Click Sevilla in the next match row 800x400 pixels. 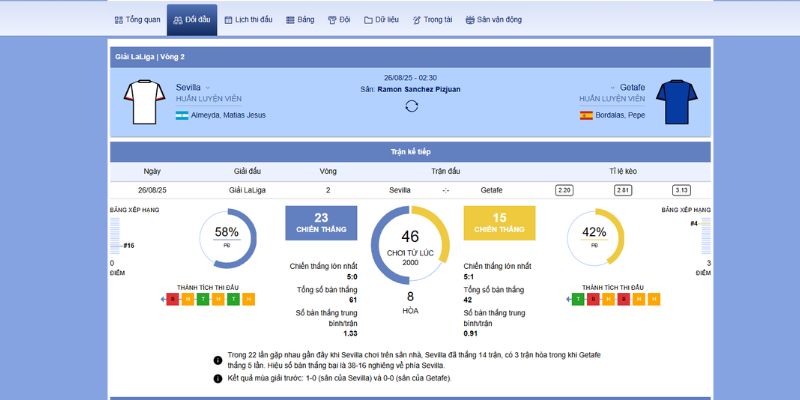399,190
